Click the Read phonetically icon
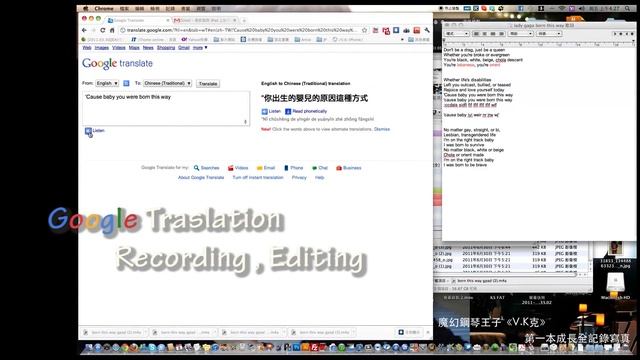 point(288,111)
